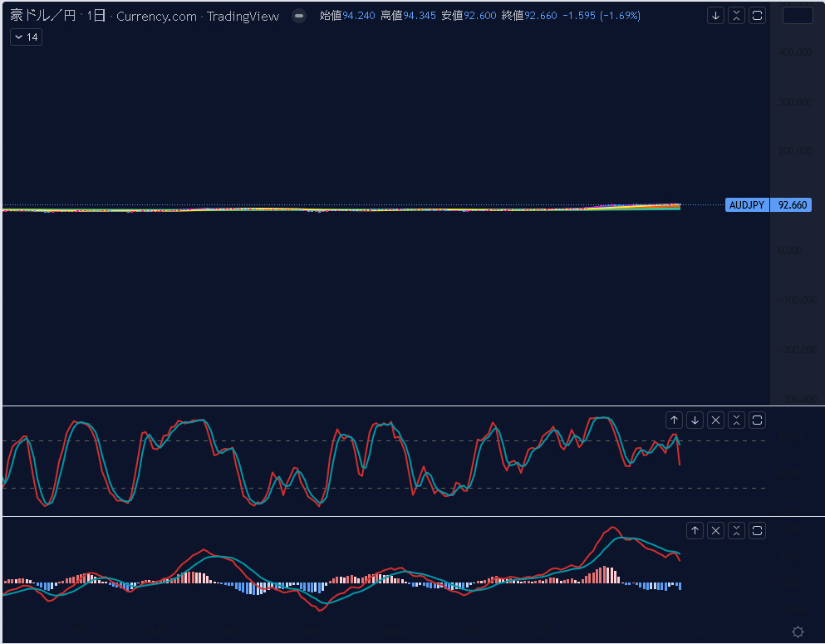Expand the 14 indicators legend dropdown

coord(26,37)
